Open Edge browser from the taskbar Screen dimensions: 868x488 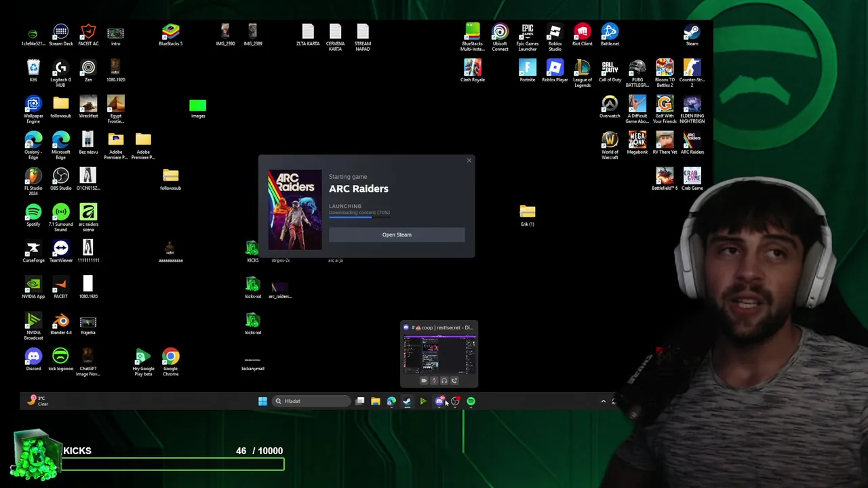point(391,401)
